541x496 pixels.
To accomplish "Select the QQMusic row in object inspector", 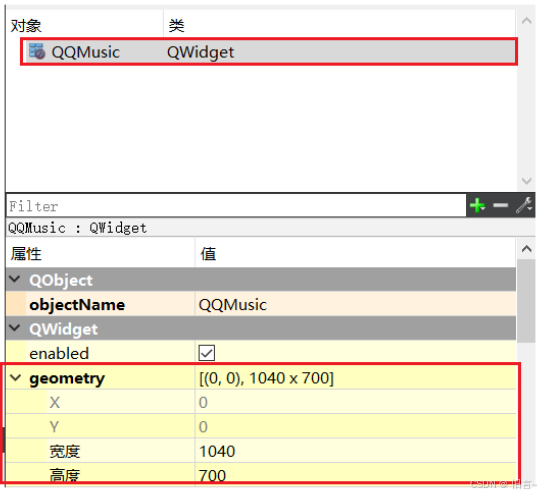I will click(269, 52).
